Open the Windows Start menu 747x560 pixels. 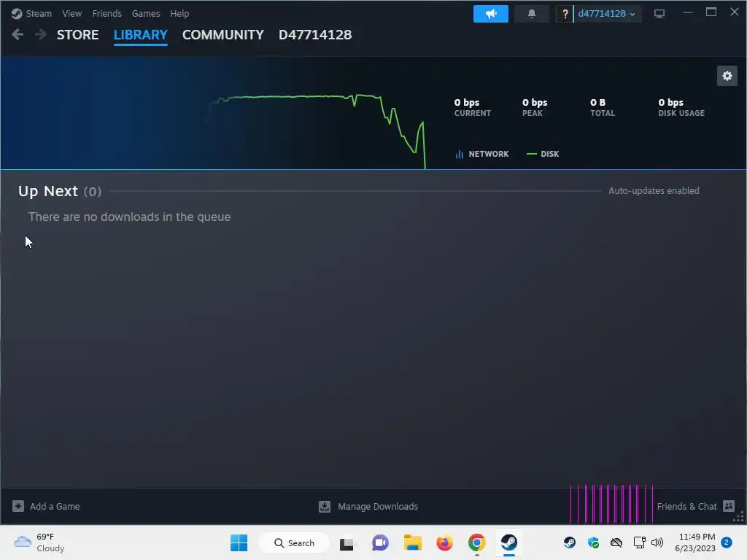click(x=239, y=542)
